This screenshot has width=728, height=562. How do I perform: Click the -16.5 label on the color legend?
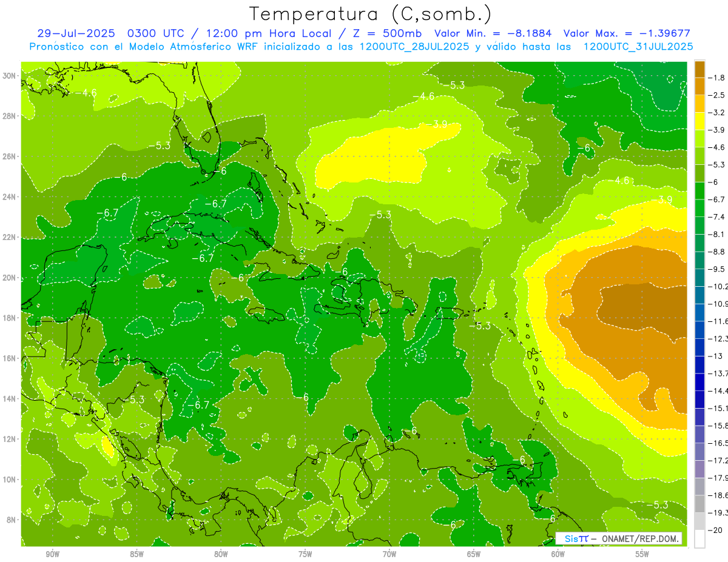pyautogui.click(x=718, y=443)
